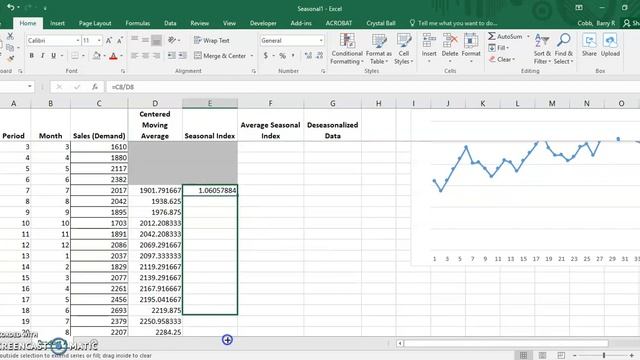This screenshot has width=640, height=360.
Task: Select Sales cell with value 2693
Action: pos(99,310)
